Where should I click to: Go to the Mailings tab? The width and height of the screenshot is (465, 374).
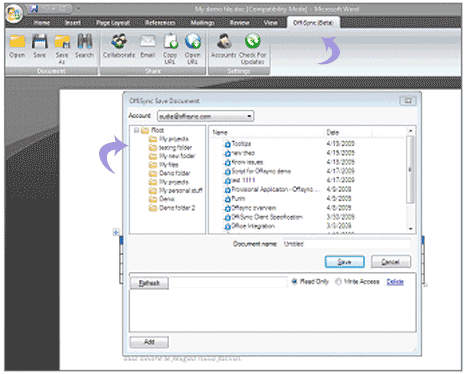pyautogui.click(x=202, y=23)
